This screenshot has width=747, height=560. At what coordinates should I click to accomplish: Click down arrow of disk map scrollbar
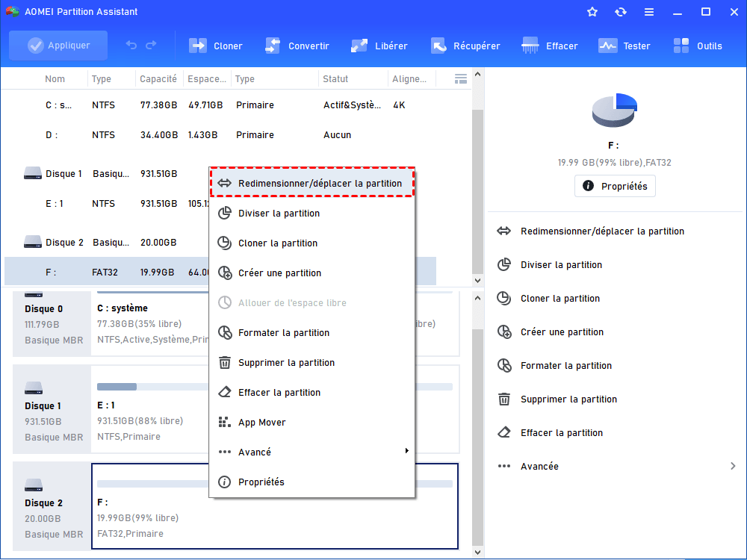click(x=477, y=553)
